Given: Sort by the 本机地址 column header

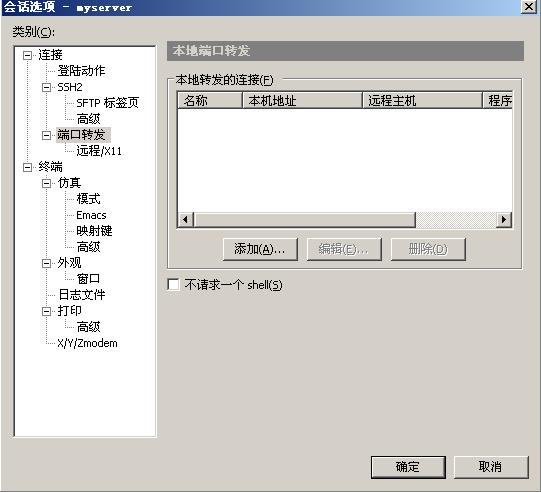Looking at the screenshot, I should pos(302,101).
